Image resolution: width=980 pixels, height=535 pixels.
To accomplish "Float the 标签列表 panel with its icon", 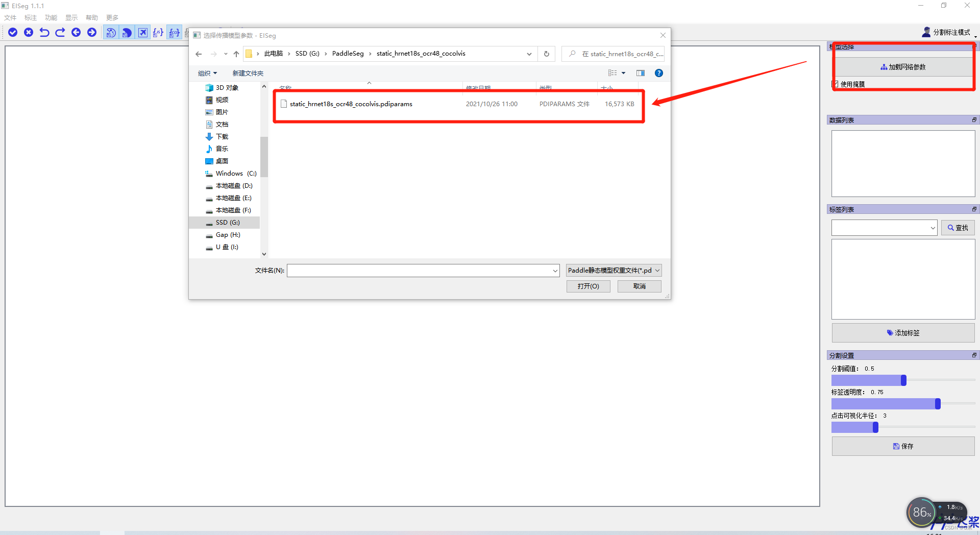I will 974,209.
